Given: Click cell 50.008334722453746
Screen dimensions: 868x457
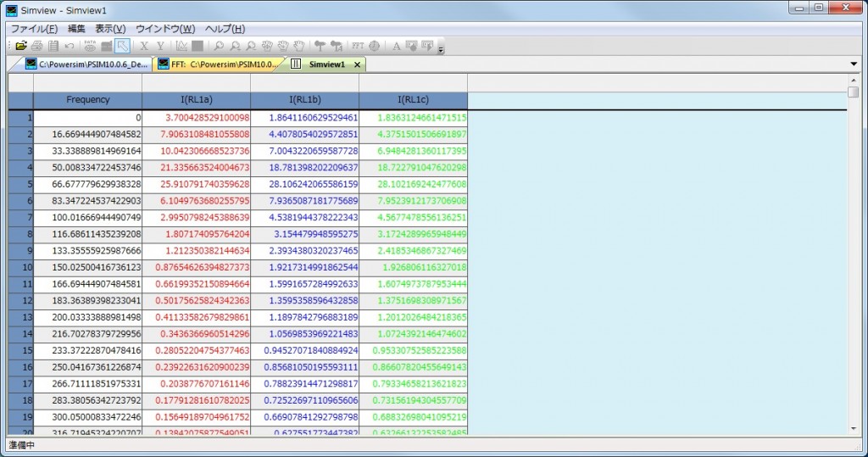Looking at the screenshot, I should point(87,167).
